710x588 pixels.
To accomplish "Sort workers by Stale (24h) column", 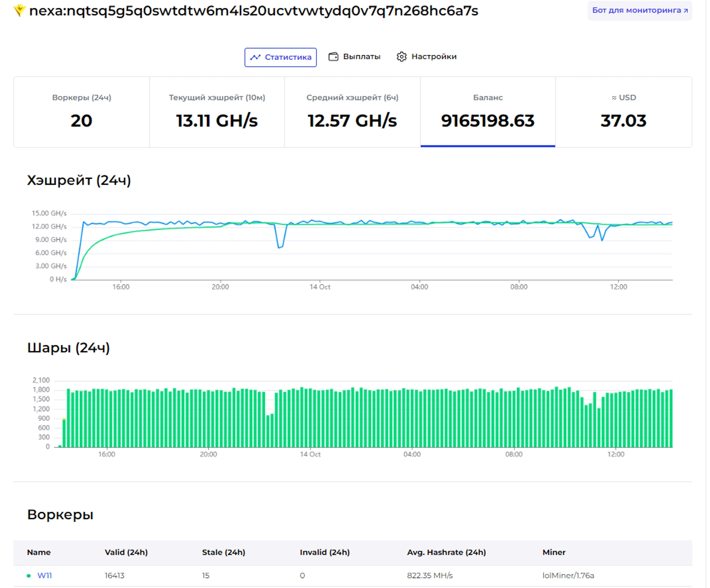I will [x=223, y=552].
